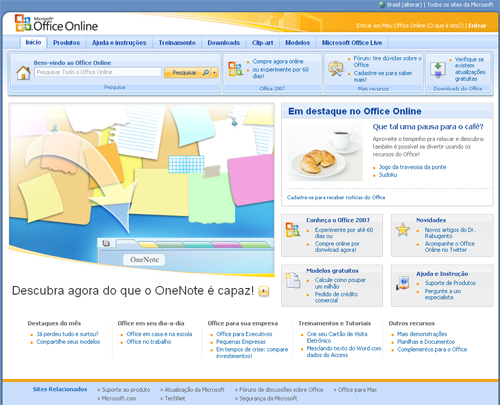This screenshot has width=500, height=405.
Task: Click Suporte de Produtos link
Action: coord(450,283)
